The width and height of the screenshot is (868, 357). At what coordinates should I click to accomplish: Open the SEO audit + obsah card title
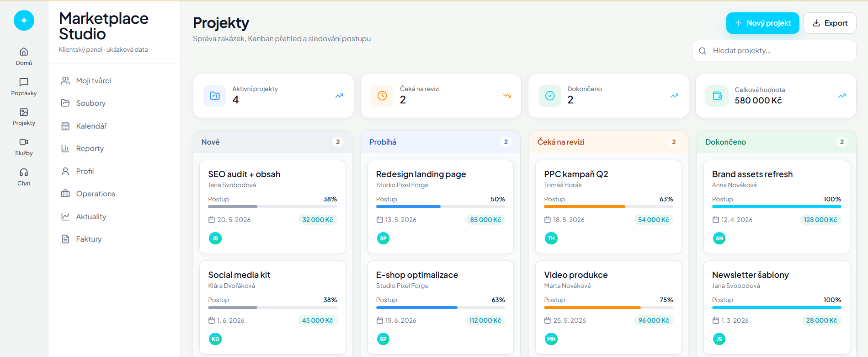244,174
